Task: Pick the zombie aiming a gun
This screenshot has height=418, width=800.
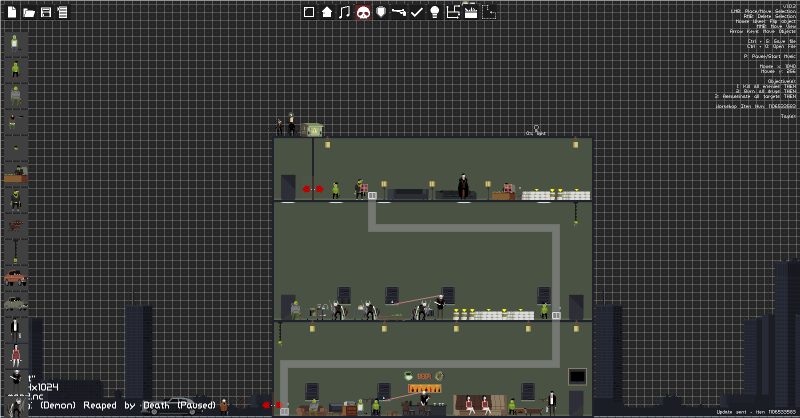Action: [x=15, y=122]
